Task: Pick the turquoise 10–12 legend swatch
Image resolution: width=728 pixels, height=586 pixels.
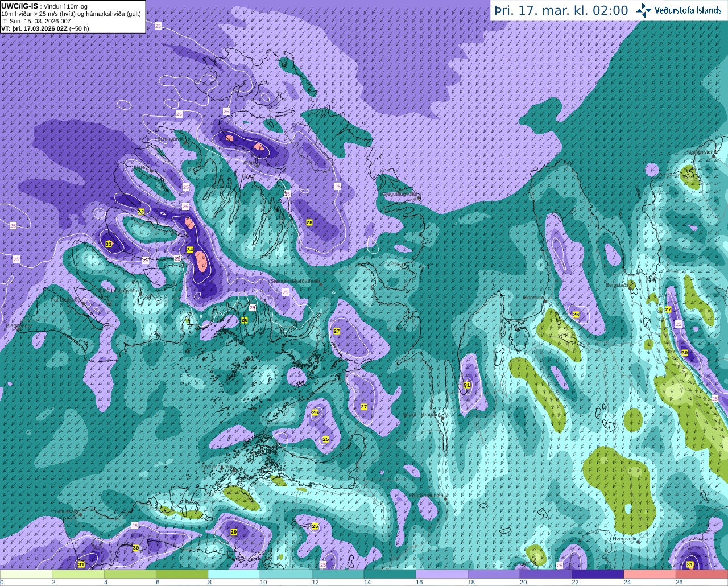Action: [x=286, y=574]
